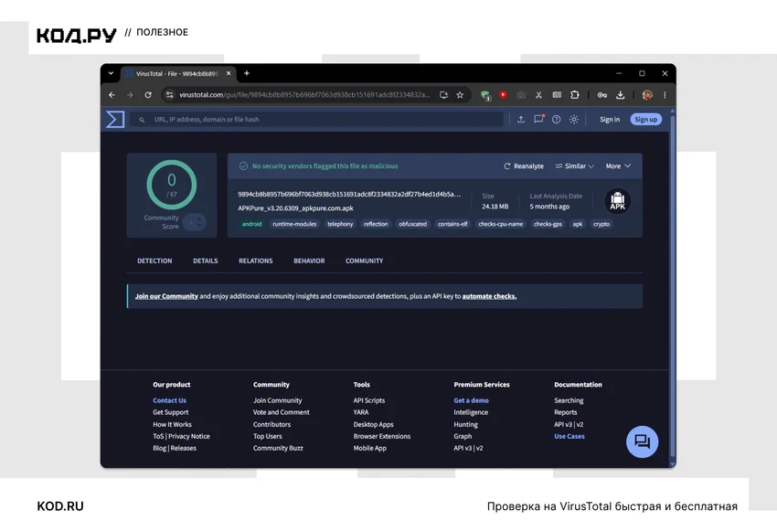Click the password key icon in toolbar
The height and width of the screenshot is (532, 777).
602,95
